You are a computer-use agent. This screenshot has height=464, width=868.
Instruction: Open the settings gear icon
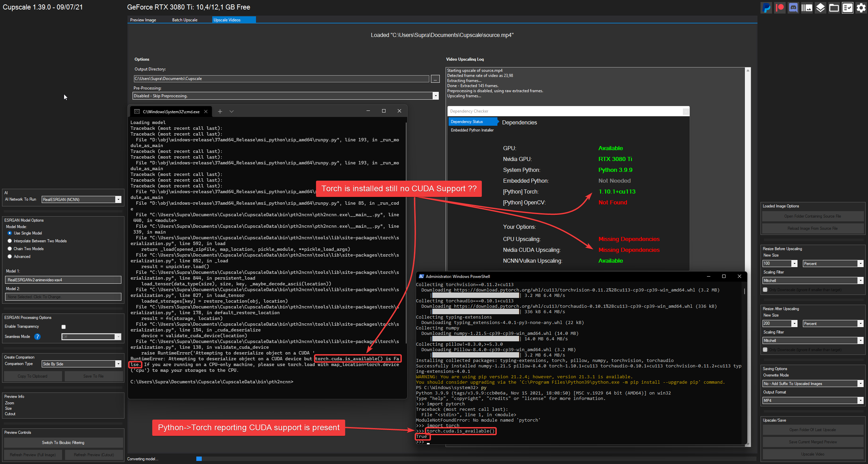pyautogui.click(x=861, y=7)
